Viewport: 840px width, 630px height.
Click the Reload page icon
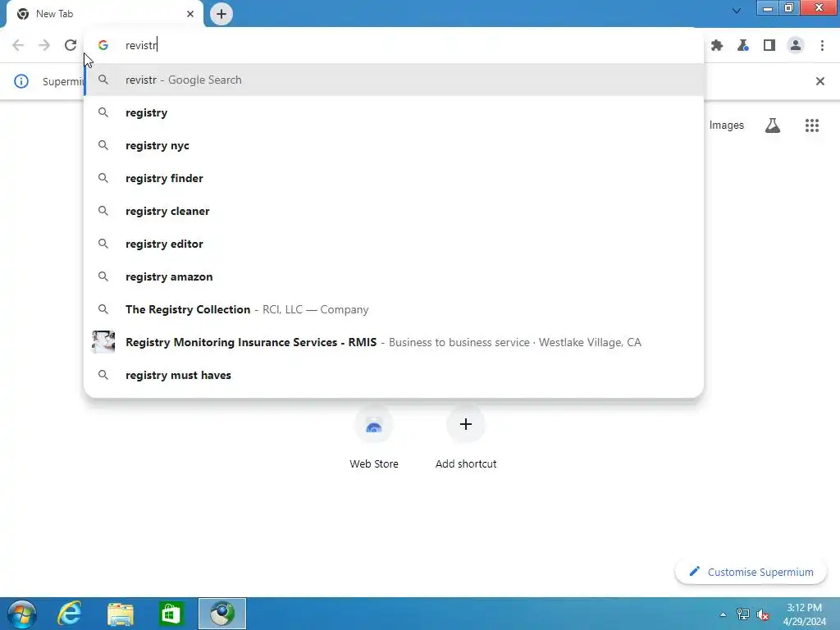[x=71, y=45]
